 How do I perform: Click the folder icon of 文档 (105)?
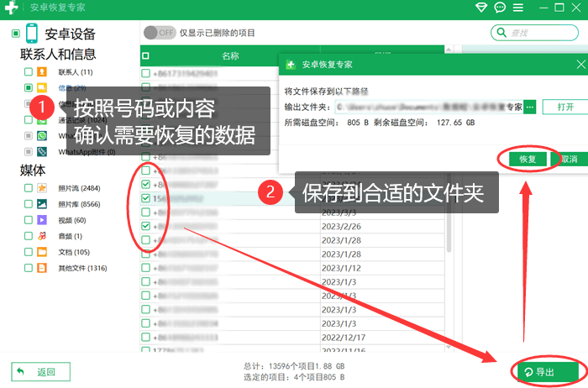pyautogui.click(x=42, y=252)
